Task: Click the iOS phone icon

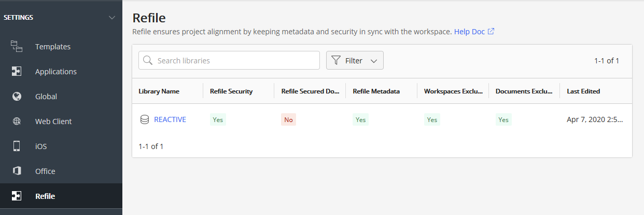Action: pyautogui.click(x=17, y=146)
